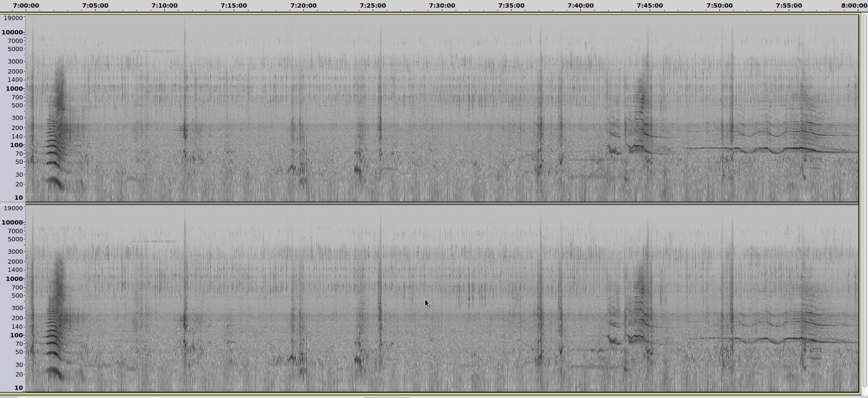Click 10000 on the upper channel frequency scale

coord(12,32)
